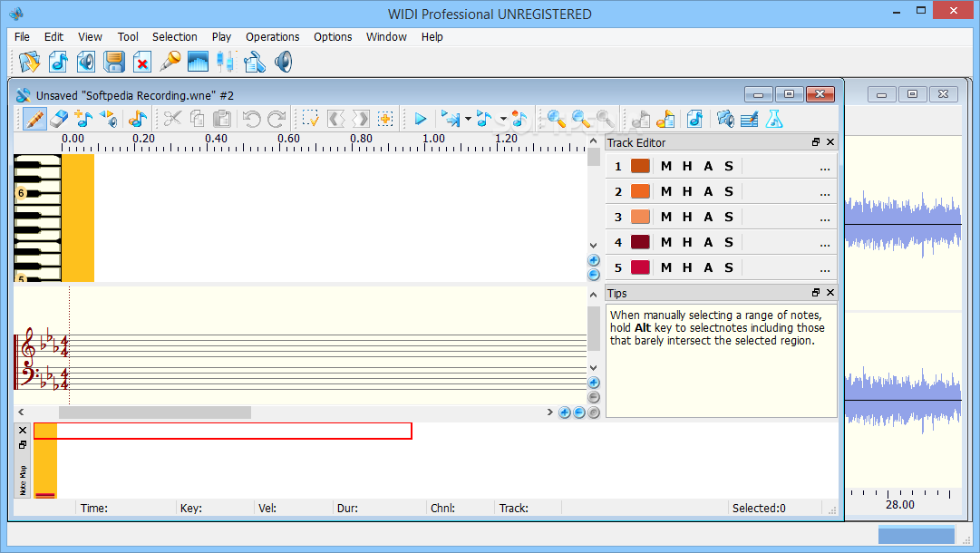Zoom out horizontally with minus button
Screen dimensions: 980x553
(579, 412)
